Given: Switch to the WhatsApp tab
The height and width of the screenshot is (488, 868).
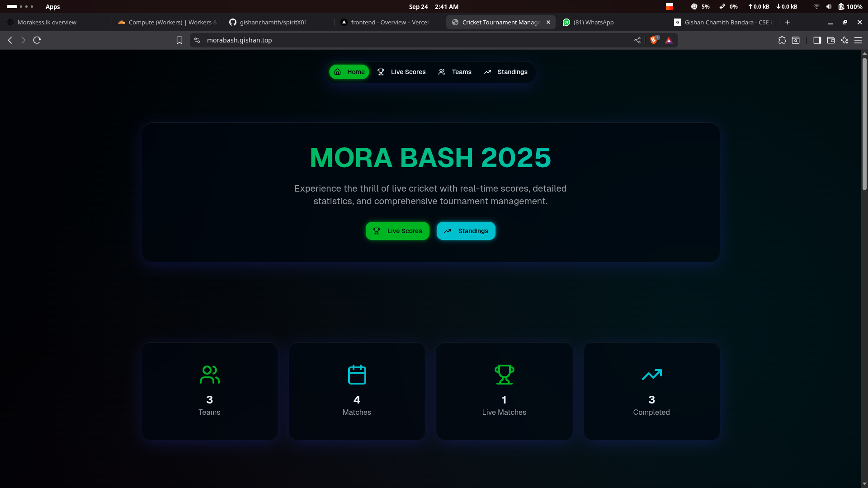Looking at the screenshot, I should [x=593, y=22].
